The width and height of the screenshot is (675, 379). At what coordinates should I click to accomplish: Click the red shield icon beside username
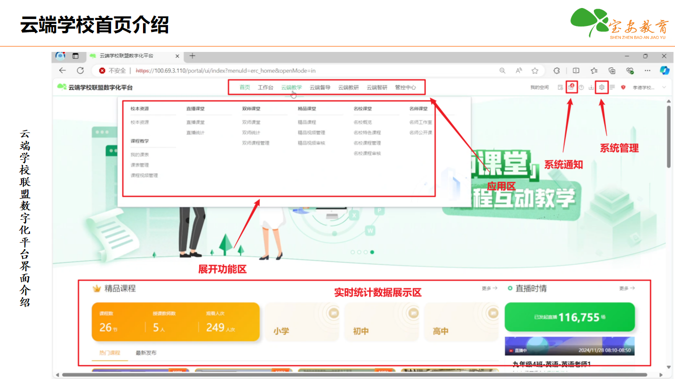click(x=623, y=87)
